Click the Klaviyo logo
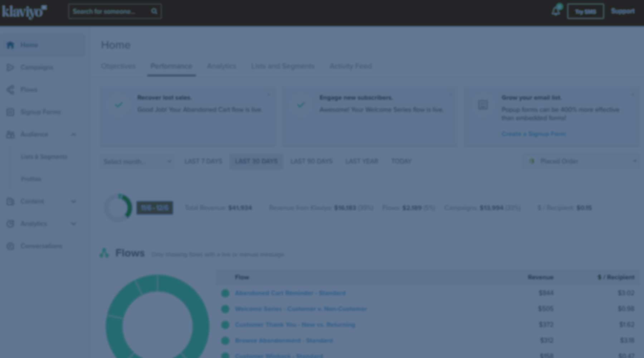Viewport: 644px width, 358px height. (24, 11)
